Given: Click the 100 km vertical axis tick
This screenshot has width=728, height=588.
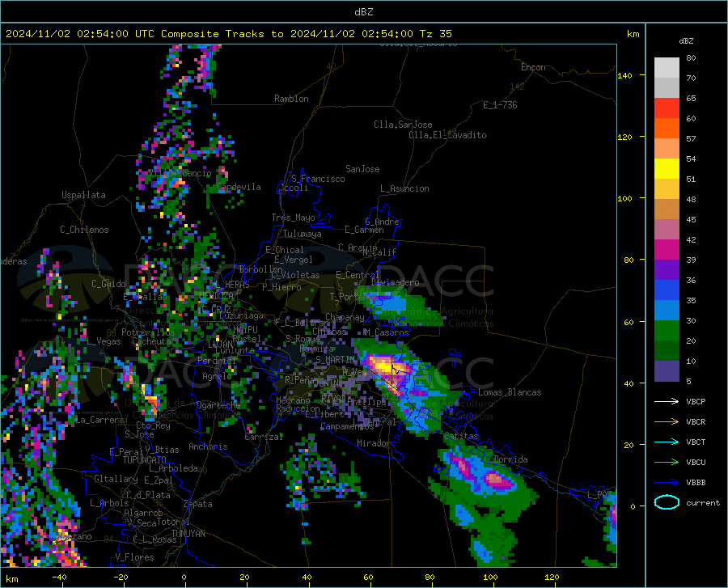Looking at the screenshot, I should coord(624,198).
